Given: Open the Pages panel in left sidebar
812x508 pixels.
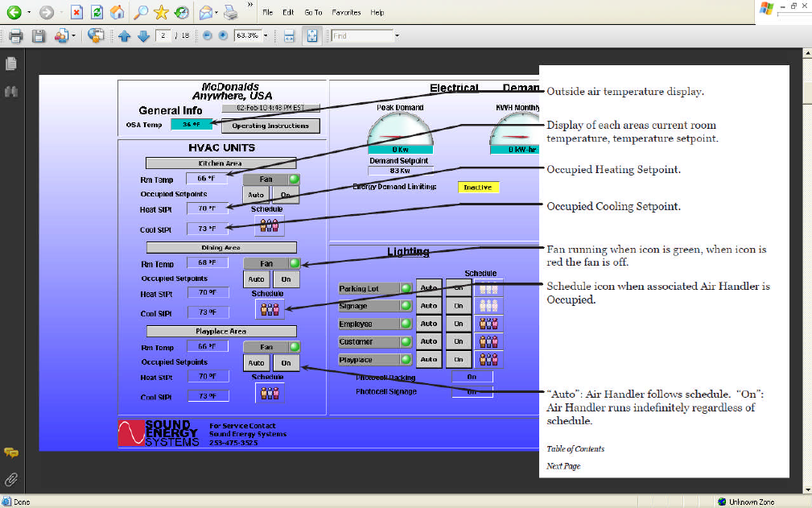Looking at the screenshot, I should tap(11, 63).
